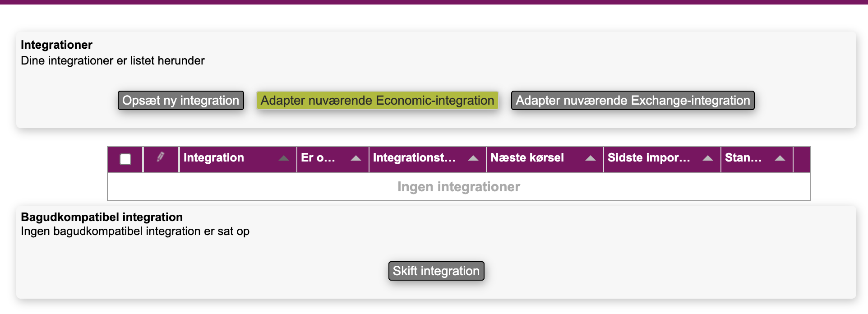Image resolution: width=868 pixels, height=314 pixels.
Task: Click sort arrow in the 'Sidste impor…' column
Action: click(708, 158)
